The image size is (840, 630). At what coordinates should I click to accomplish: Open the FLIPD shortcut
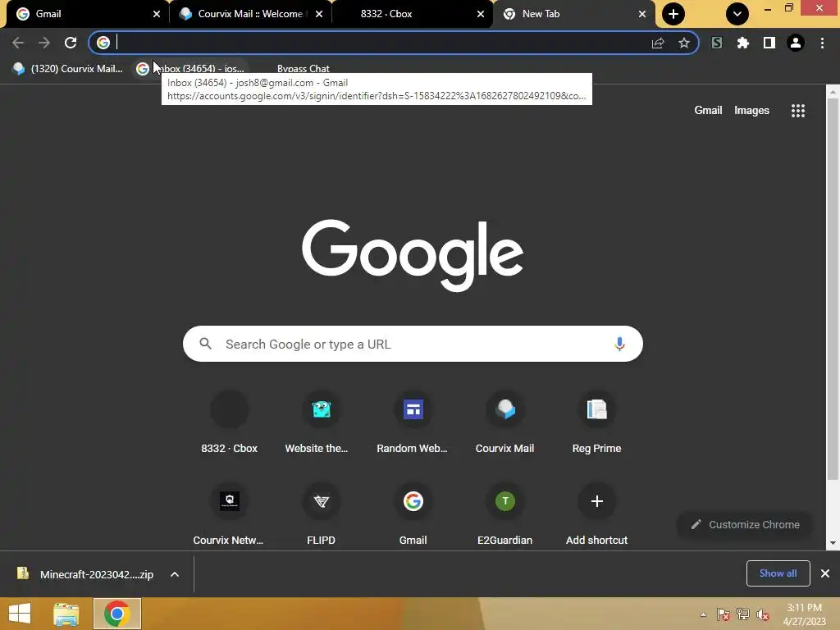(321, 514)
